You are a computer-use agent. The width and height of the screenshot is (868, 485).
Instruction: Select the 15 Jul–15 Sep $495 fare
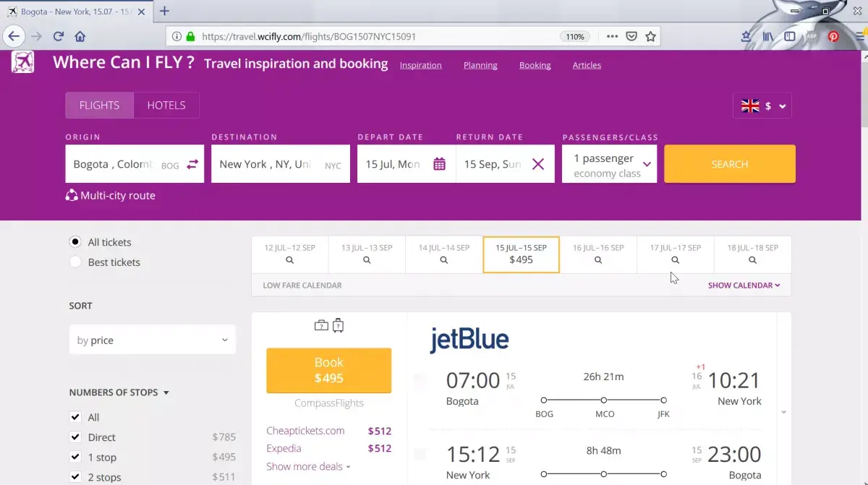521,254
